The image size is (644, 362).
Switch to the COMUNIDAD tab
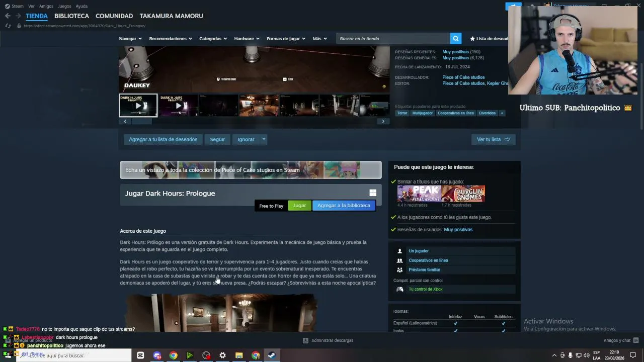[114, 16]
